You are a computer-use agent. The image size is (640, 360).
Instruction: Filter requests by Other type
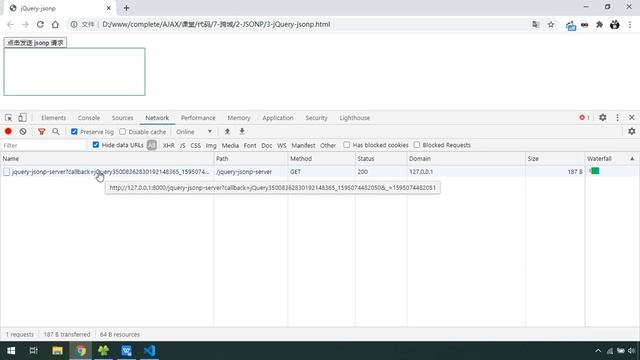point(328,145)
